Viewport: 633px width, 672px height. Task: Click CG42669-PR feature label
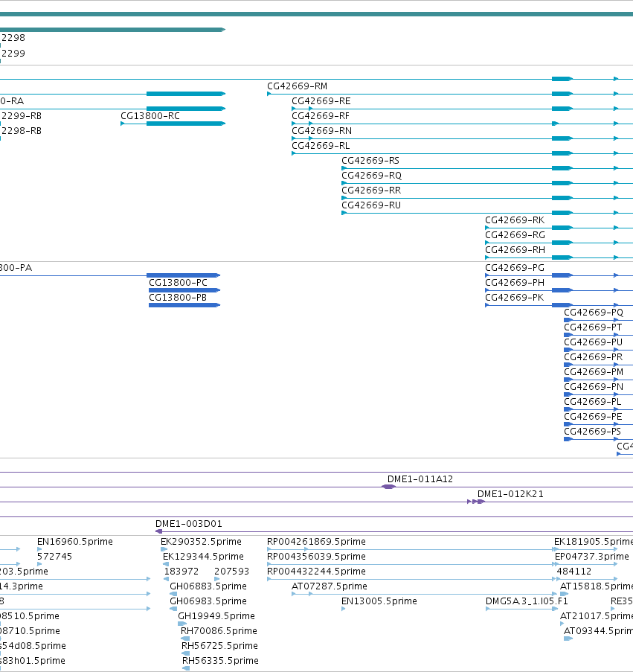point(594,357)
